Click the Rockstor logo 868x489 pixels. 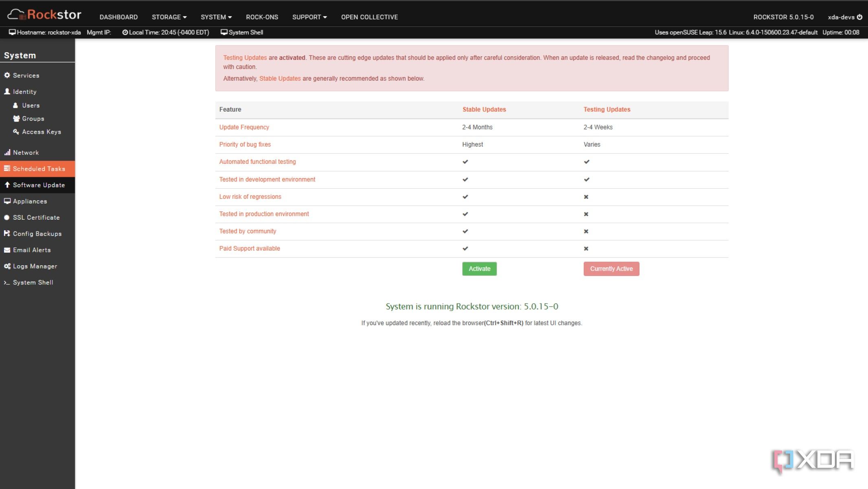point(44,15)
